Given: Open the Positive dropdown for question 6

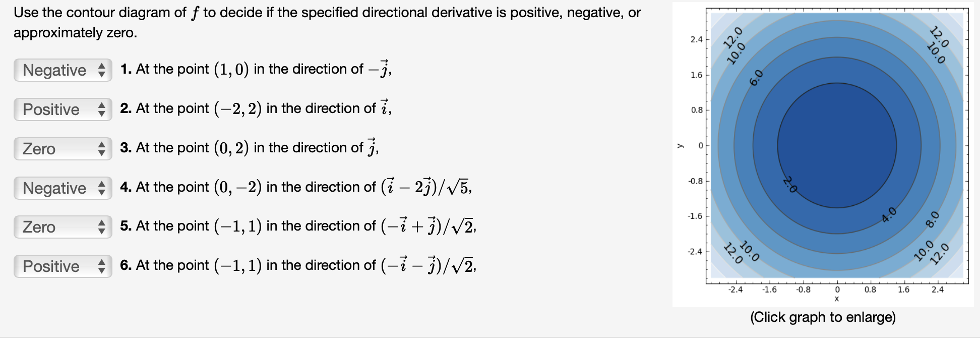Looking at the screenshot, I should [x=62, y=266].
